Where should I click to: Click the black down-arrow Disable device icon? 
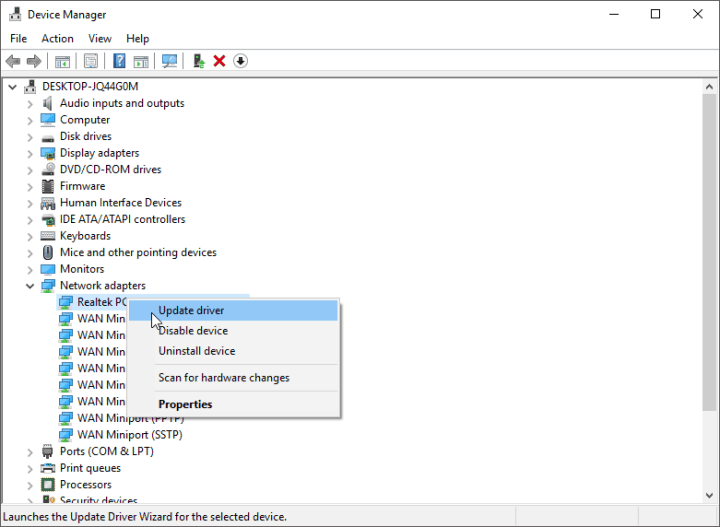click(240, 61)
